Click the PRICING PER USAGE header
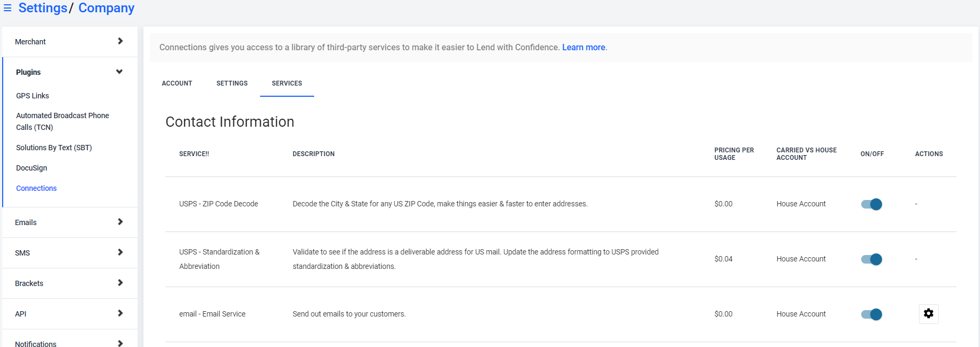This screenshot has height=347, width=980. 734,154
